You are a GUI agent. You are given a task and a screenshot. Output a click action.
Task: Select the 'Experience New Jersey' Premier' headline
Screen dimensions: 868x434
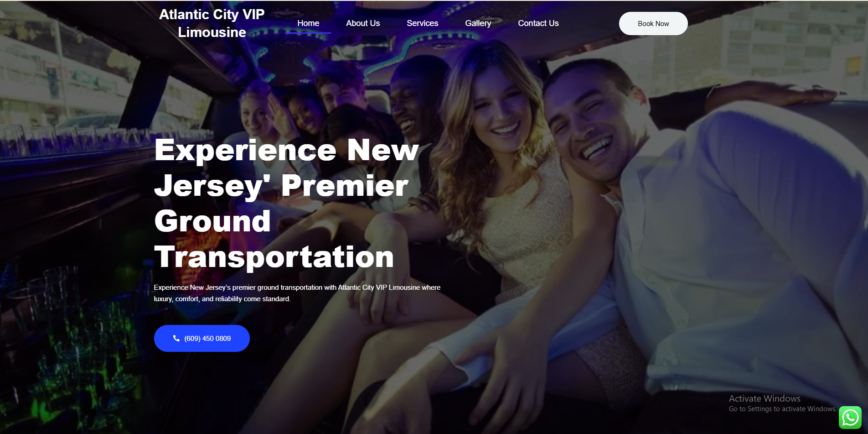286,167
